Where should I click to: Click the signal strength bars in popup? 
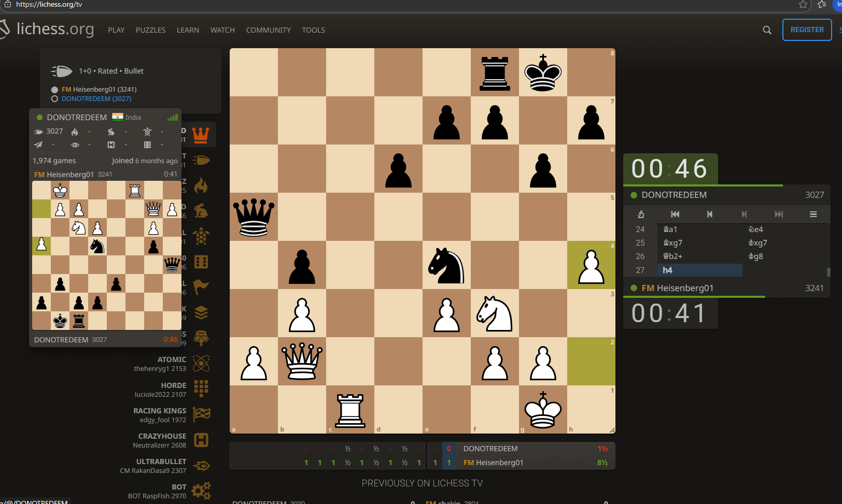pyautogui.click(x=173, y=118)
